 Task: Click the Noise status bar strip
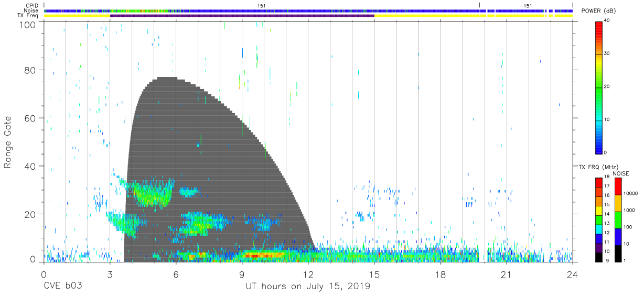[308, 10]
